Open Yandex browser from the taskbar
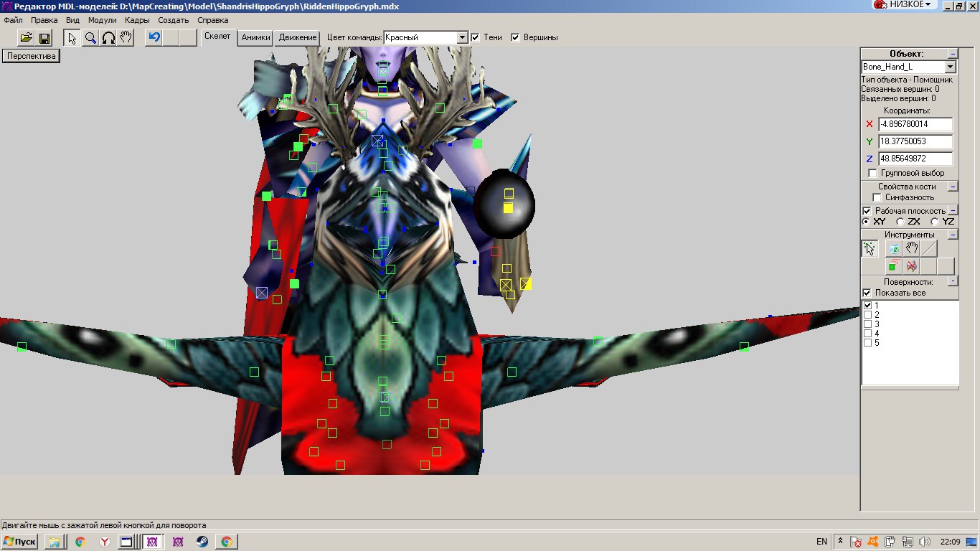The height and width of the screenshot is (551, 980). coord(105,542)
